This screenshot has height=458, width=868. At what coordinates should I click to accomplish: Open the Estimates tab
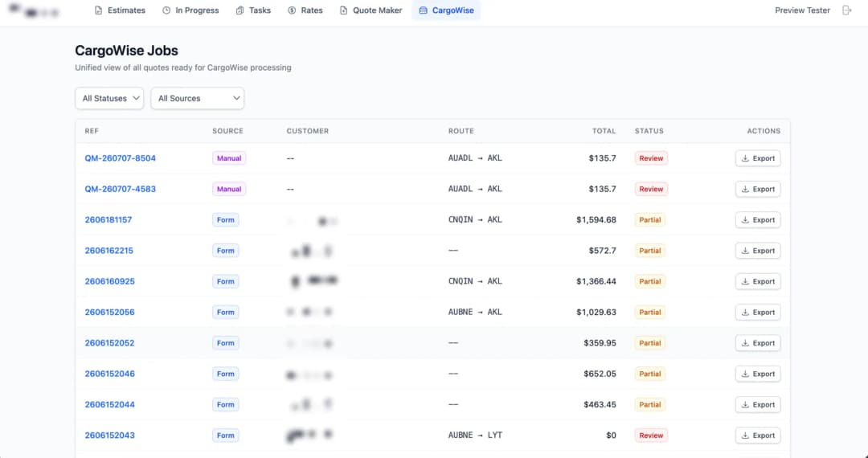tap(120, 10)
